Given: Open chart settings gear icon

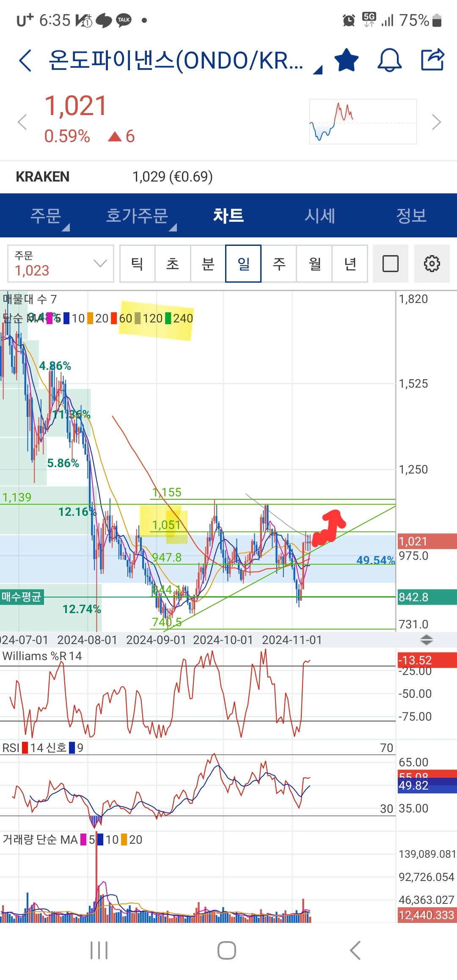Looking at the screenshot, I should (x=432, y=264).
